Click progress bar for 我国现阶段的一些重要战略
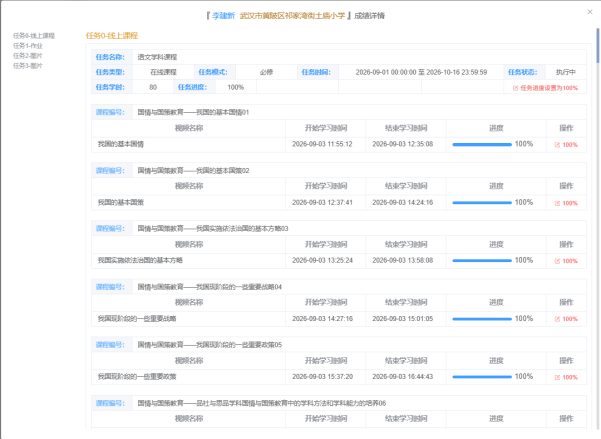Screen dimensions: 601x439 coord(482,319)
